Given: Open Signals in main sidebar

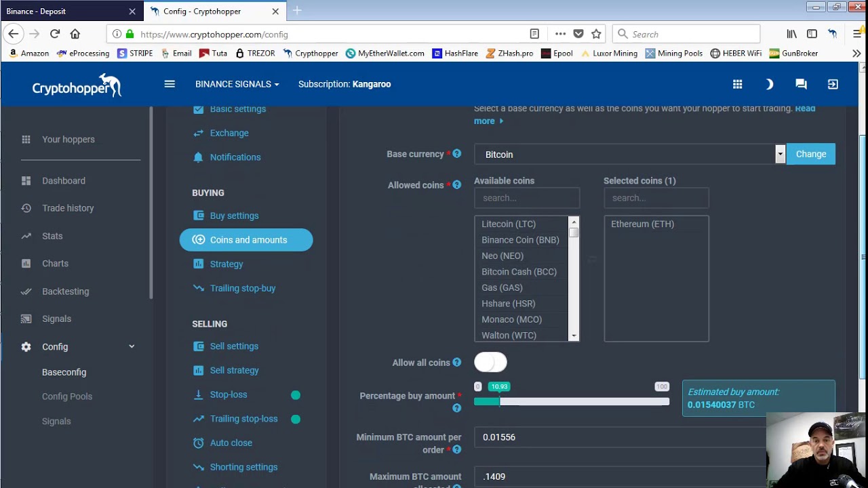Looking at the screenshot, I should (56, 319).
